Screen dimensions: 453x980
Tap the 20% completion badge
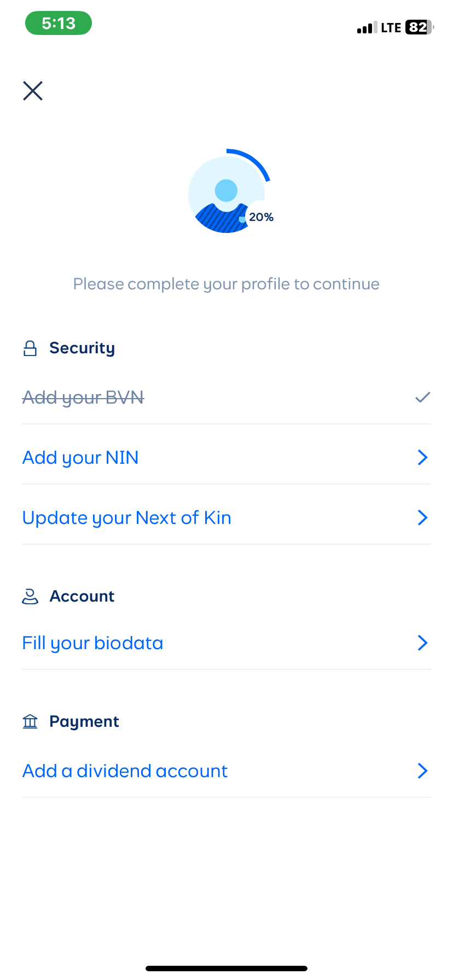click(261, 217)
